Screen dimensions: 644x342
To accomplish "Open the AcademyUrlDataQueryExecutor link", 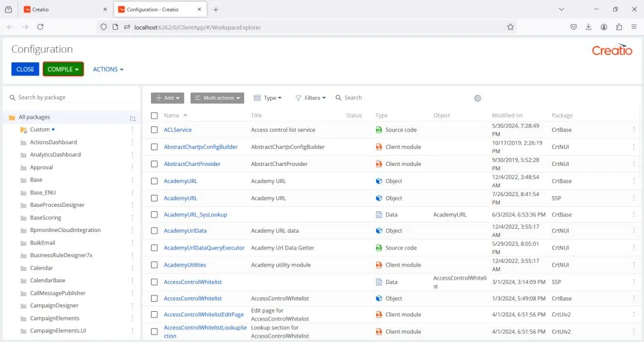I will (204, 248).
